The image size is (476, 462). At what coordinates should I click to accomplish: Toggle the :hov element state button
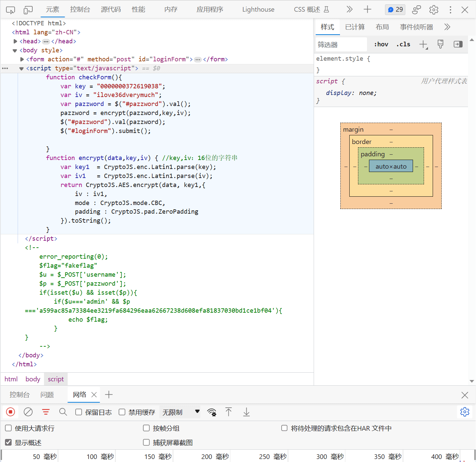click(x=381, y=44)
